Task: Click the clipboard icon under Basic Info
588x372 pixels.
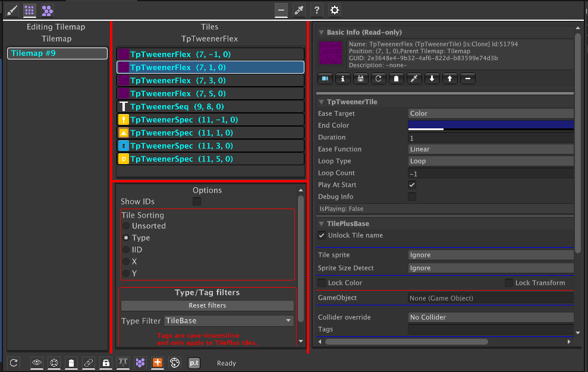Action: [x=397, y=79]
